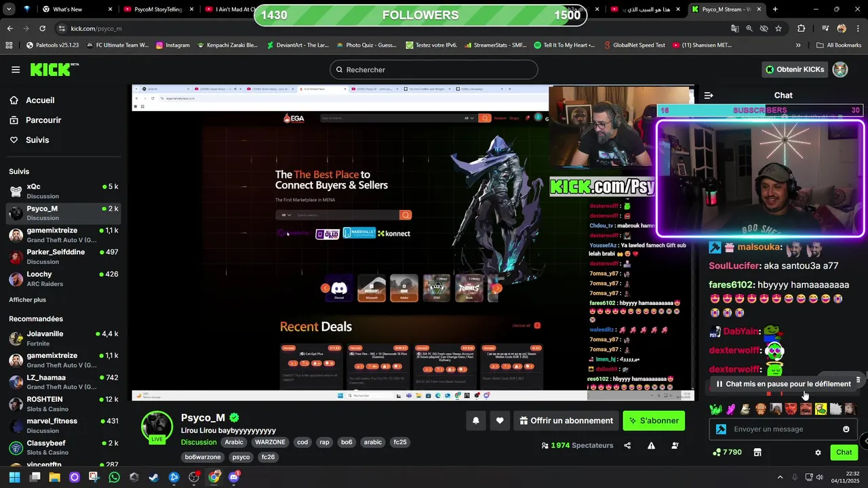Switch to the PsycoM StoryTelling tab
Image resolution: width=868 pixels, height=488 pixels.
(159, 9)
